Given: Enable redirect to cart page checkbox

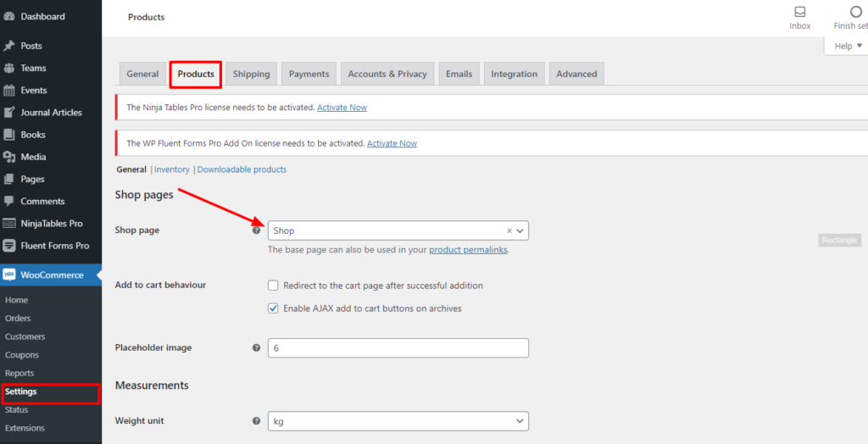Looking at the screenshot, I should tap(273, 286).
